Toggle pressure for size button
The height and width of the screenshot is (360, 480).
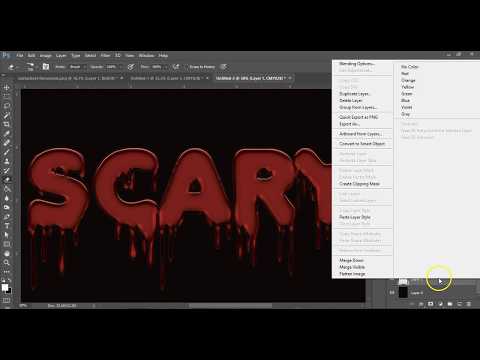[224, 67]
